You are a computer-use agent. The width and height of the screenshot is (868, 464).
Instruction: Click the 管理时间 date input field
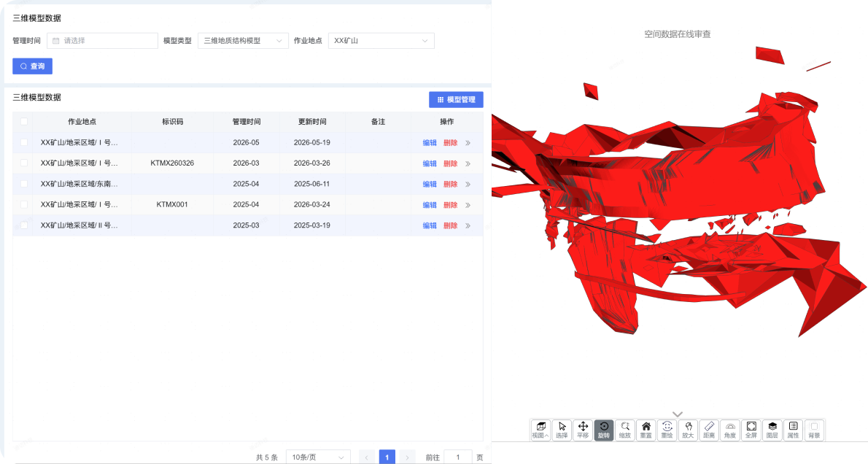(x=102, y=41)
